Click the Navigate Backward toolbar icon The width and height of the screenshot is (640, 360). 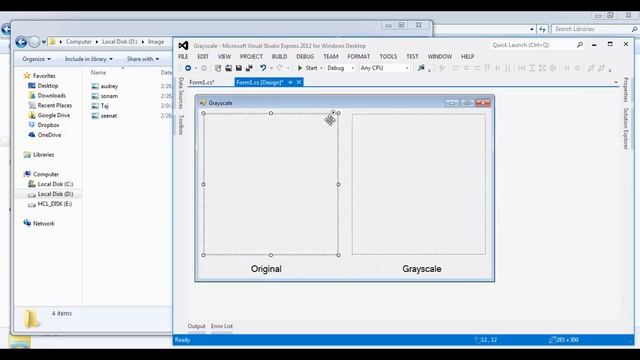[x=188, y=68]
